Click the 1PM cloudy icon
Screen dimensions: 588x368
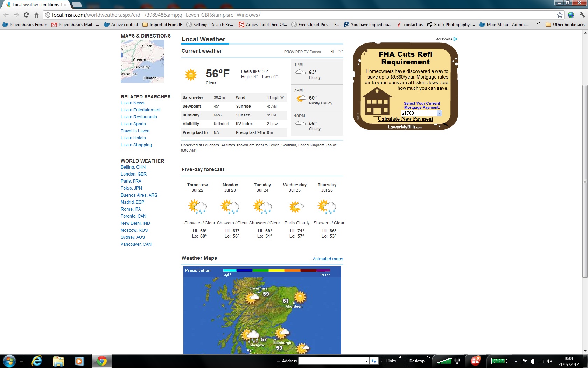300,72
